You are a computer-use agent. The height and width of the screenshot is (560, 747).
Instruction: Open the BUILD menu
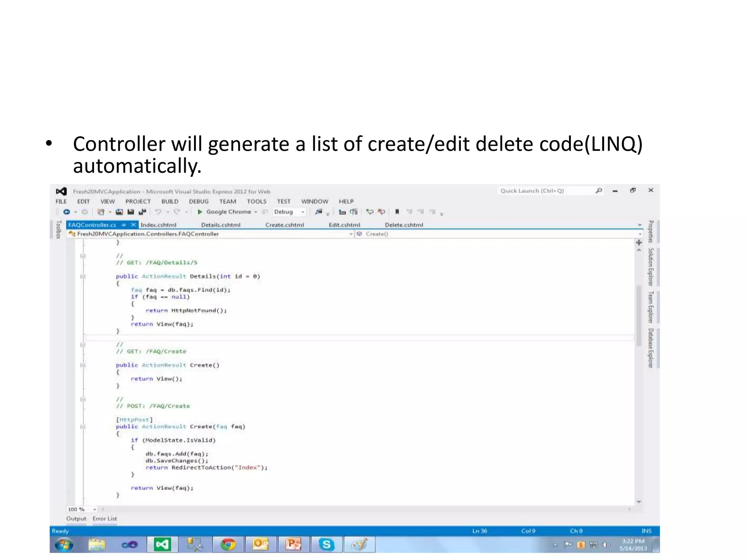[170, 201]
